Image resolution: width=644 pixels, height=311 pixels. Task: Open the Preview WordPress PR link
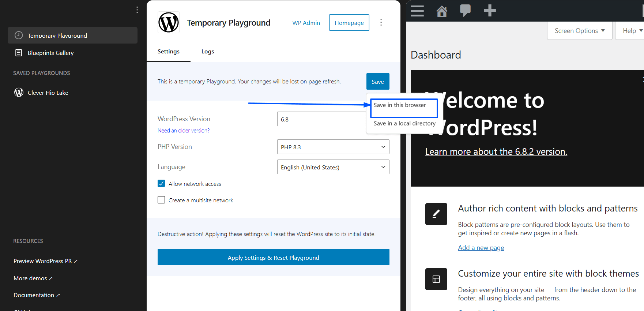pyautogui.click(x=45, y=261)
